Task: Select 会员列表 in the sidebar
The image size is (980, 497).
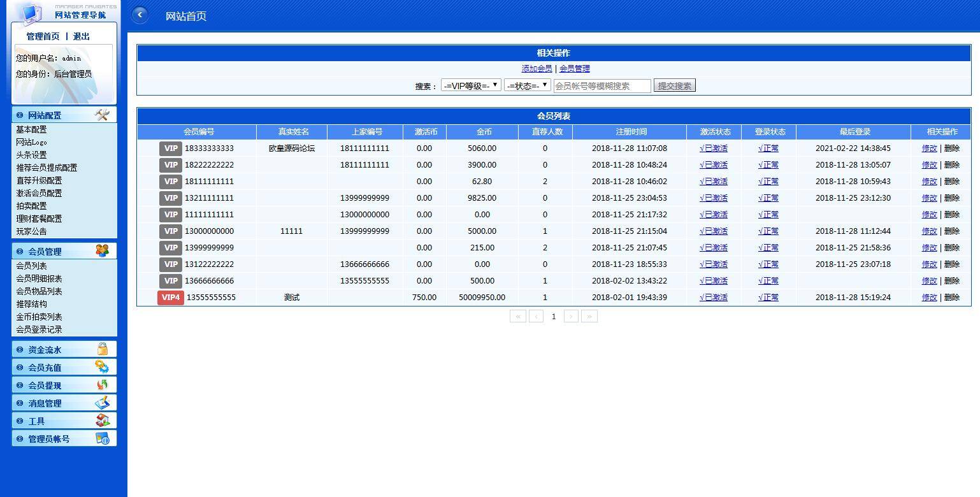Action: pyautogui.click(x=30, y=266)
